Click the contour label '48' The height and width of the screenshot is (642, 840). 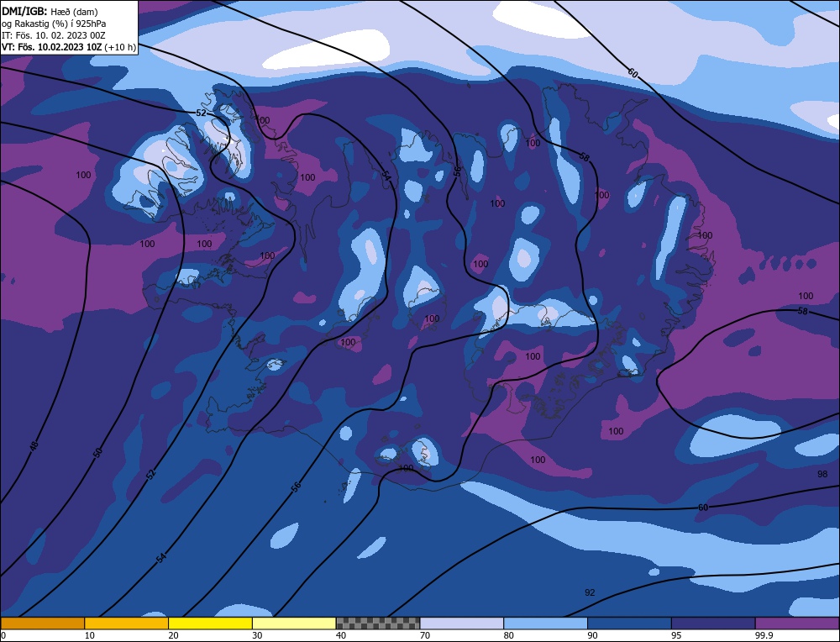34,446
